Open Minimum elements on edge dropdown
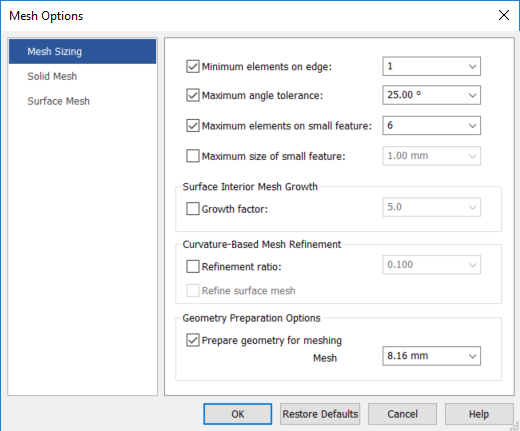The image size is (520, 431). (x=472, y=66)
